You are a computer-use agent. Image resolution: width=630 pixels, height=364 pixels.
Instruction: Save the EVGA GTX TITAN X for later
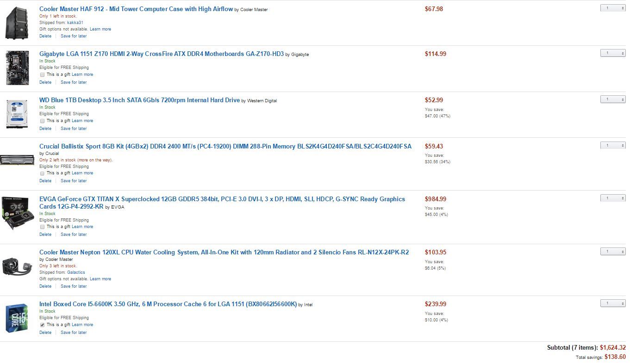pos(74,234)
